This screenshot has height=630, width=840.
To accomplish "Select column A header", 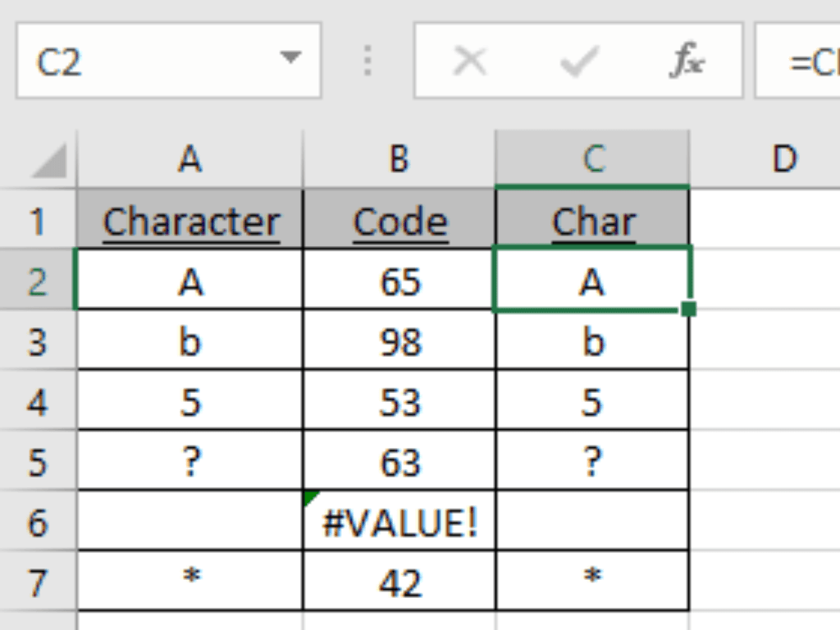I will [189, 159].
